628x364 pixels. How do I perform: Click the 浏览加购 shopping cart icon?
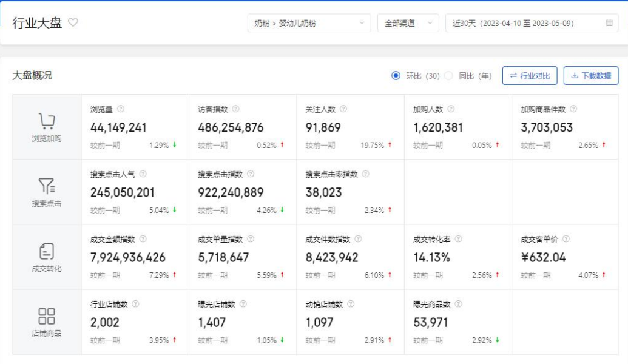[47, 121]
